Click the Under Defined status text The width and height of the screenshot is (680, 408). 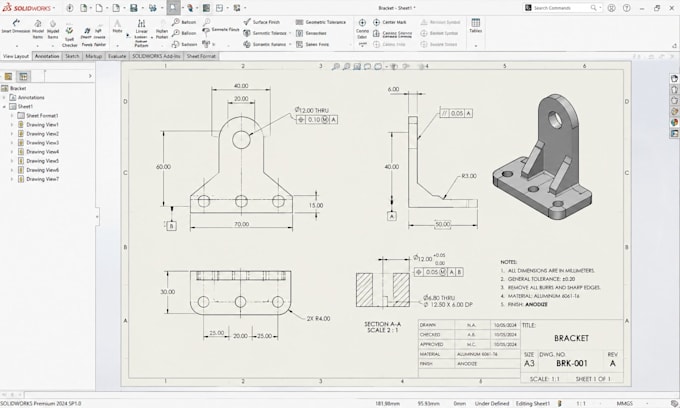coord(492,403)
